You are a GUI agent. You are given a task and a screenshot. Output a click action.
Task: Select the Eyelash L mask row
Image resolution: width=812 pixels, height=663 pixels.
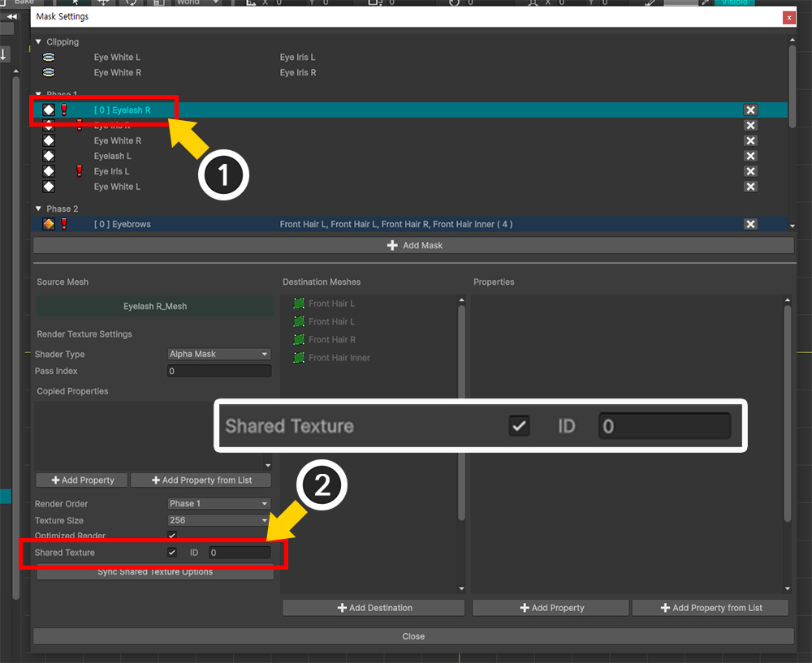click(409, 156)
